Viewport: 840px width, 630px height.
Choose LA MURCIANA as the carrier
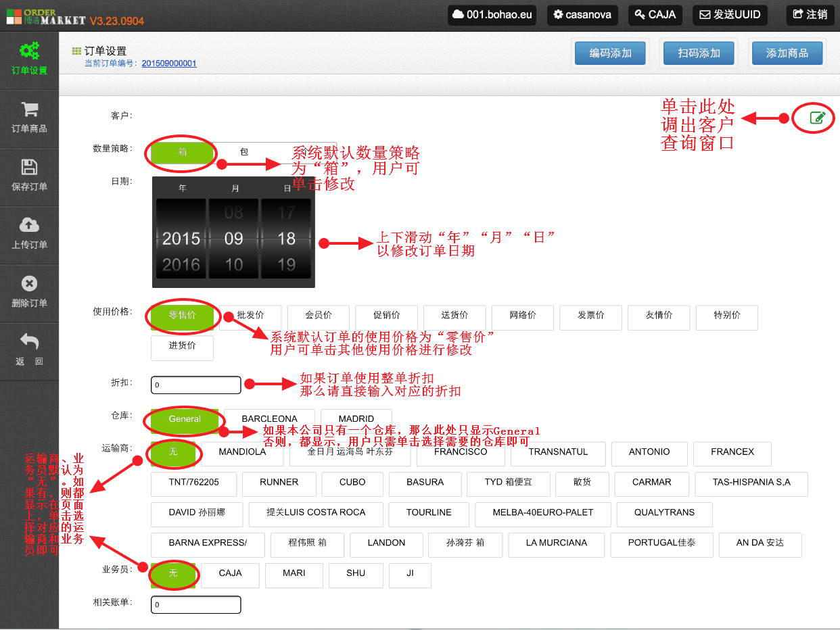557,544
